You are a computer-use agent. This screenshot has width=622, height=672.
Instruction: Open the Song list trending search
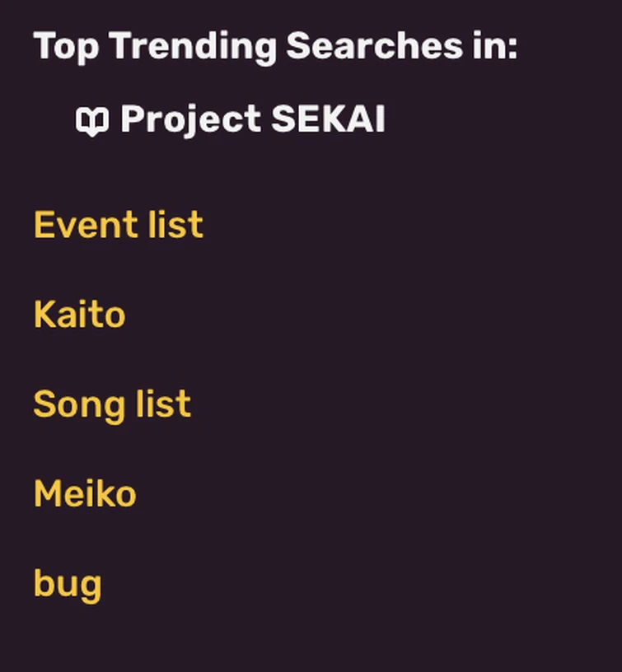[x=111, y=403]
